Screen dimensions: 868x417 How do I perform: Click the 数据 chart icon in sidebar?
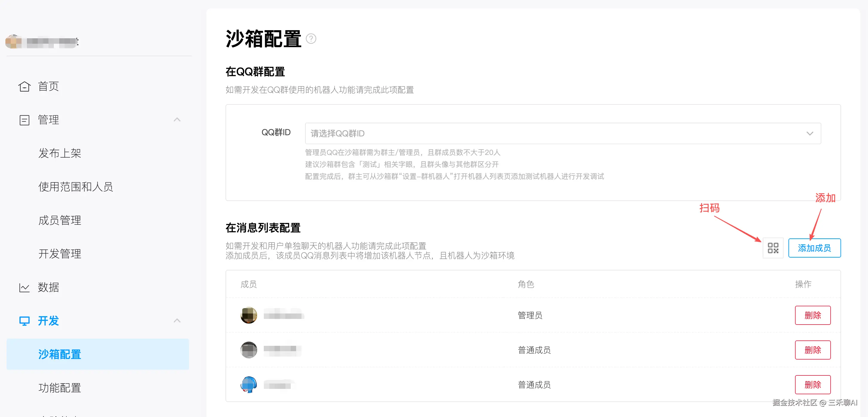(24, 287)
